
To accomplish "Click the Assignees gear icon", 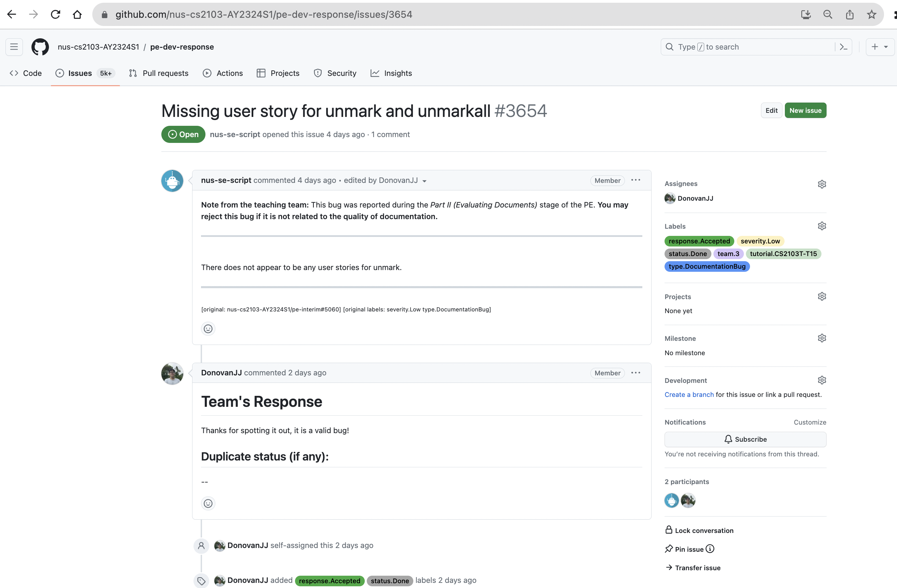I will pyautogui.click(x=821, y=184).
